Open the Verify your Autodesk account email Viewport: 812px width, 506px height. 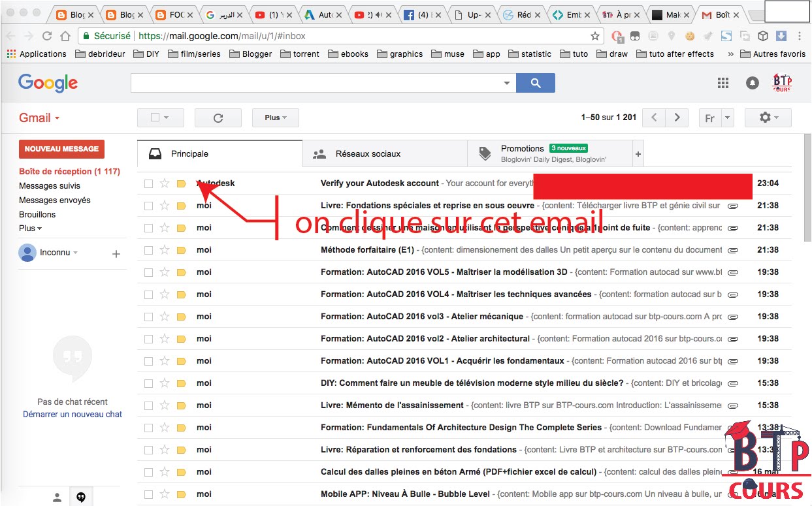click(x=464, y=183)
